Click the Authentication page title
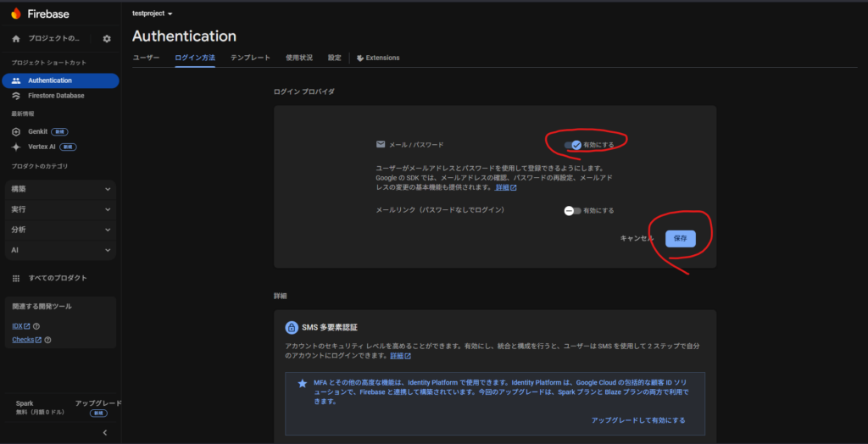868x444 pixels. click(184, 36)
